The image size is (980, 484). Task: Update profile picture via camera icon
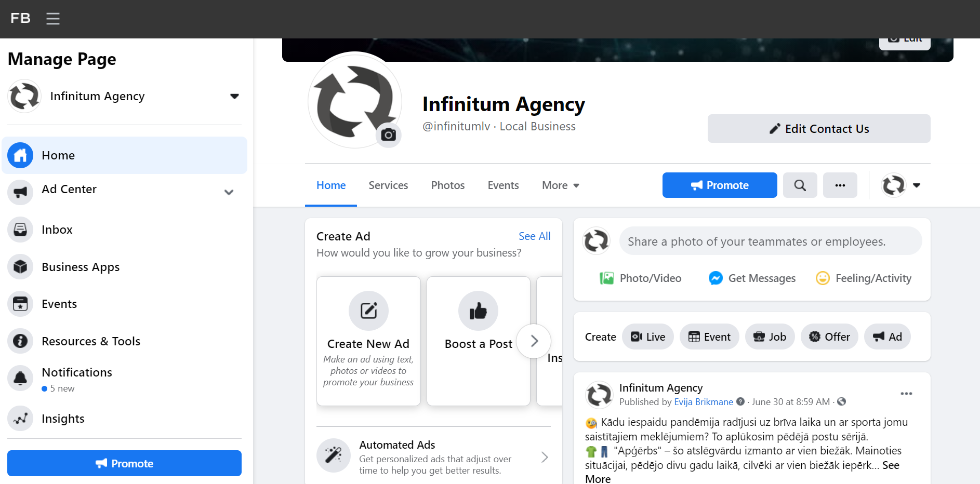(x=389, y=135)
